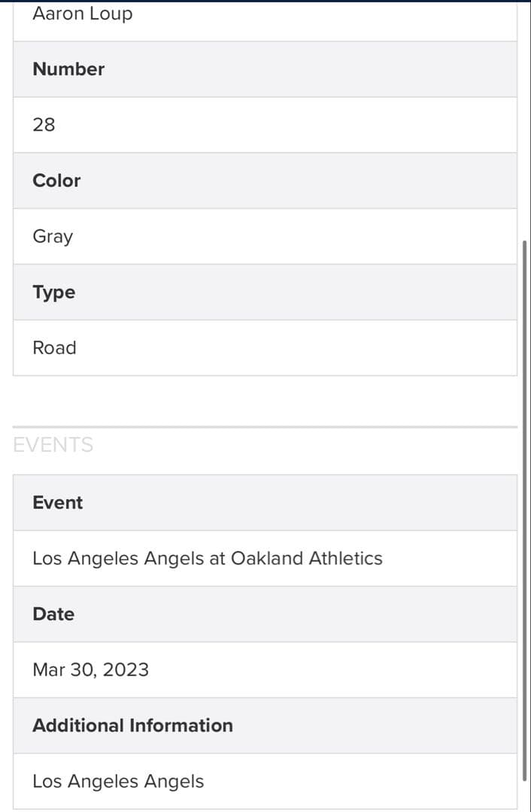531x812 pixels.
Task: Click the Road type value
Action: [x=54, y=347]
